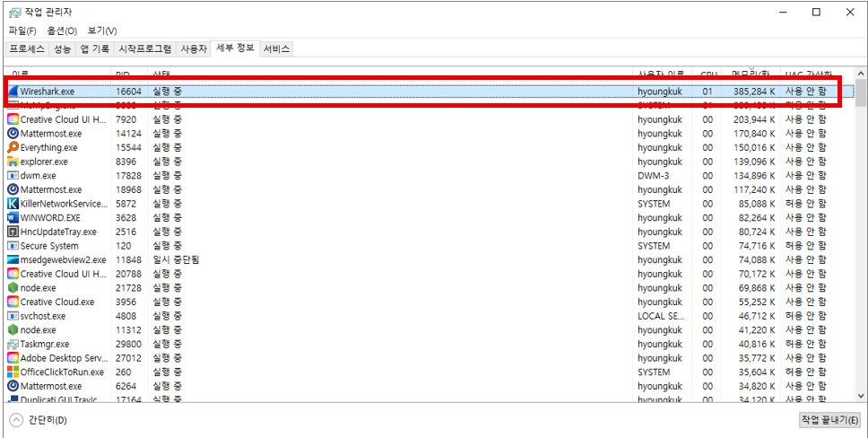868x438 pixels.
Task: Click the Everything.exe magnifier icon
Action: (x=13, y=147)
